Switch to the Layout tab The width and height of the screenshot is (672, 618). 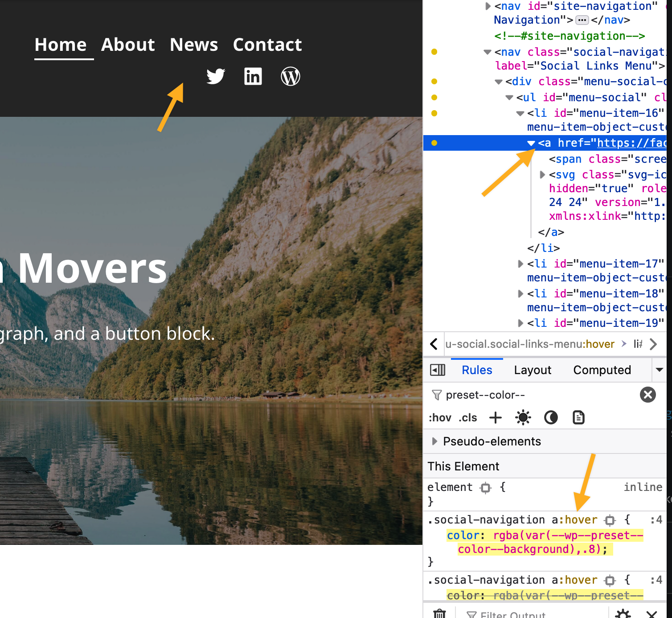tap(532, 370)
